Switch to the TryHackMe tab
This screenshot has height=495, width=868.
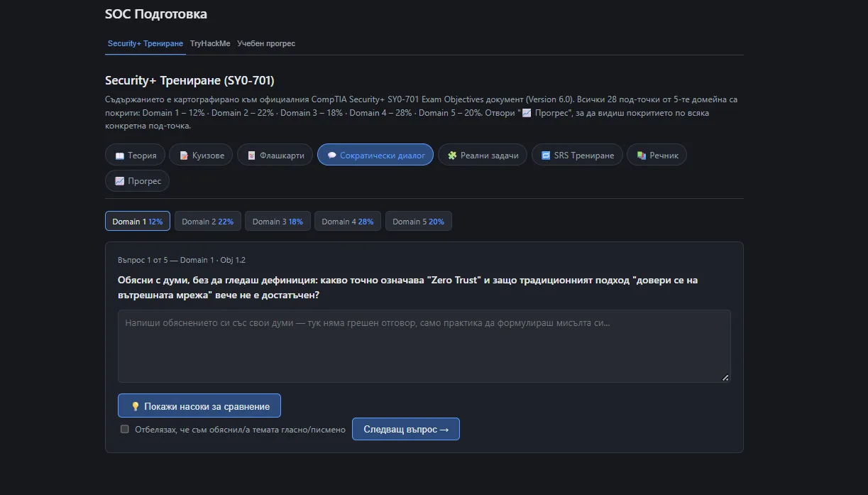[x=210, y=43]
